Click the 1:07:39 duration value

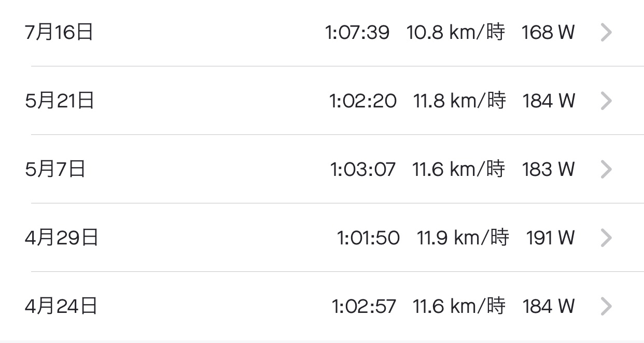click(357, 33)
